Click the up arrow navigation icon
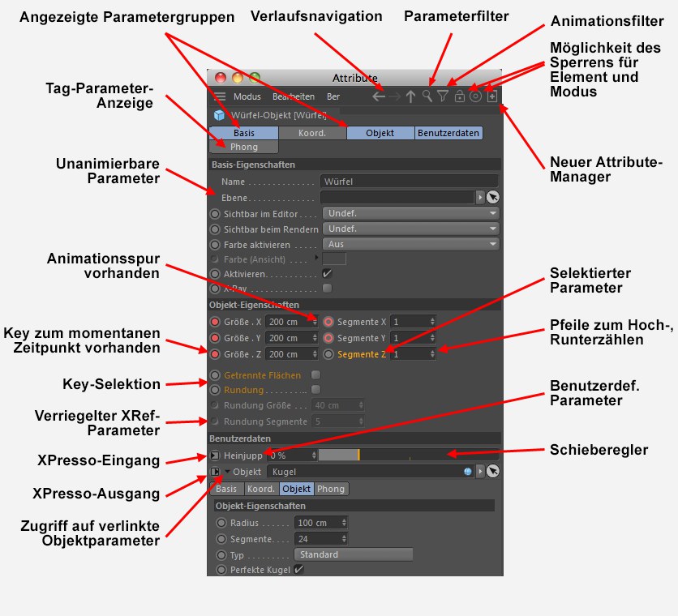This screenshot has width=678, height=616. click(x=410, y=96)
